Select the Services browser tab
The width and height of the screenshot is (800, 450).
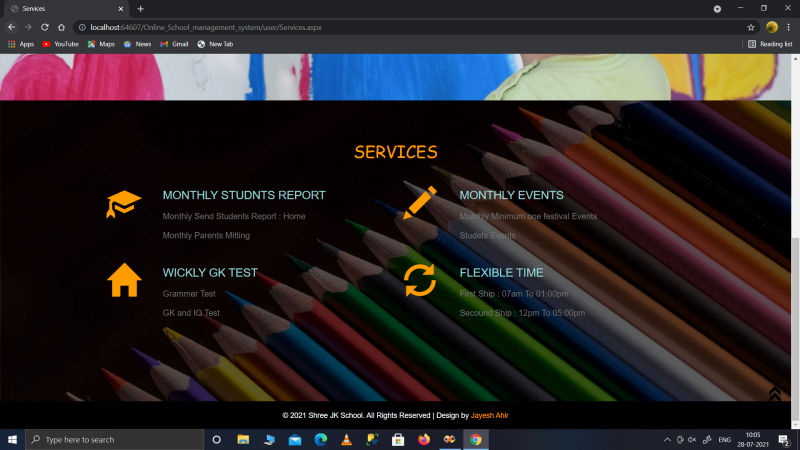pyautogui.click(x=64, y=9)
